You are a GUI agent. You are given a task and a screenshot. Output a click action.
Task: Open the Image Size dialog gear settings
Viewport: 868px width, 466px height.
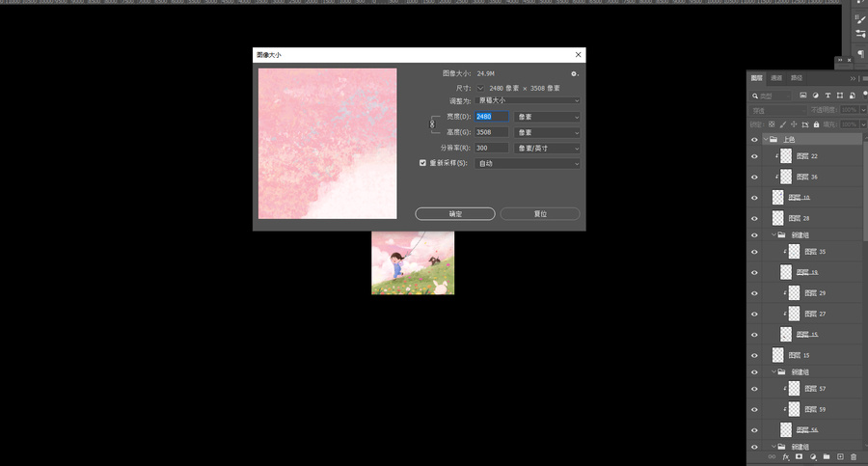coord(574,73)
